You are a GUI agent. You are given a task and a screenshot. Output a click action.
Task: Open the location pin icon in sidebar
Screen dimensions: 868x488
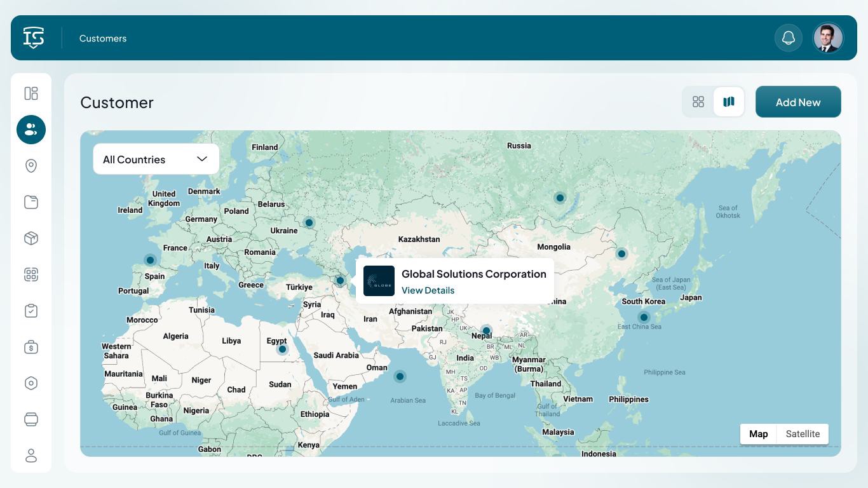pos(31,166)
